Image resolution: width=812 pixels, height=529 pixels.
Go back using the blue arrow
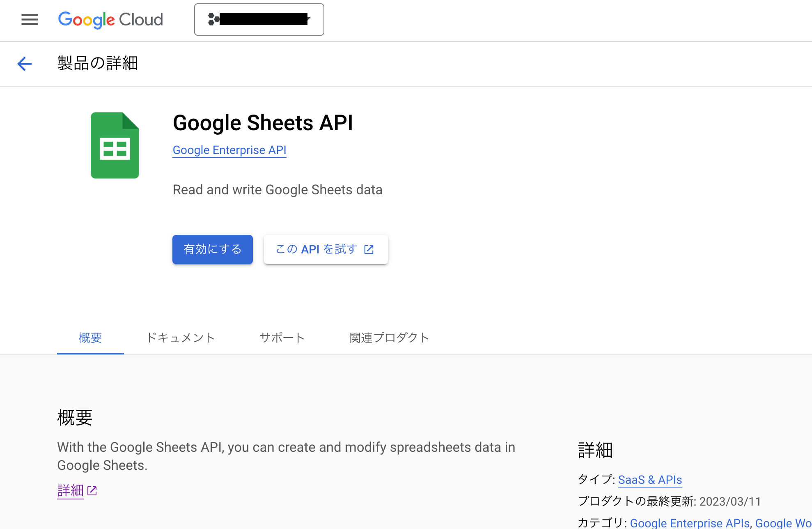pos(25,64)
